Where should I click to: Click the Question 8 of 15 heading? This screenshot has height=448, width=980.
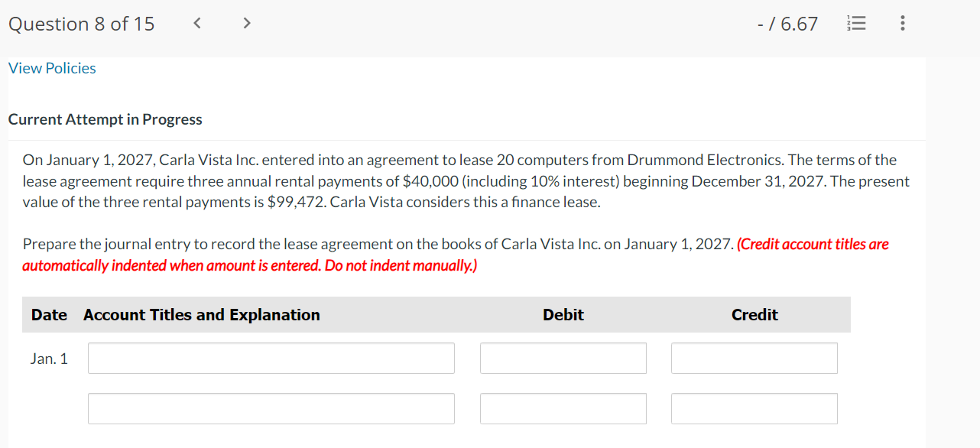(x=81, y=24)
